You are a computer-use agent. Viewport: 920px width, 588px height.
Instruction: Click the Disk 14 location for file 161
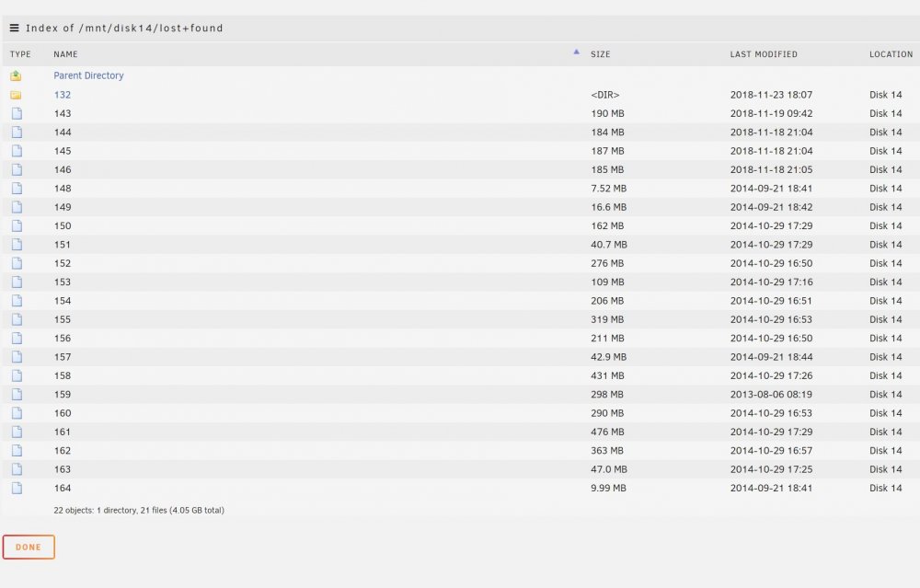(885, 432)
